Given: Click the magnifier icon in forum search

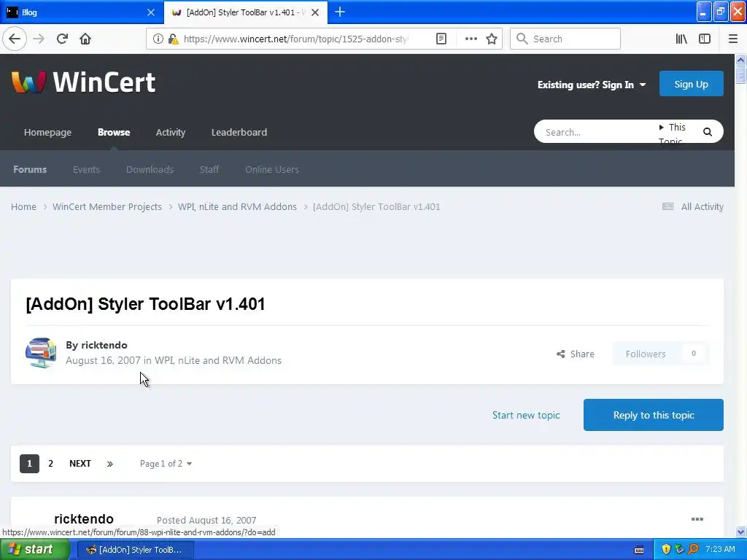Looking at the screenshot, I should [x=708, y=132].
